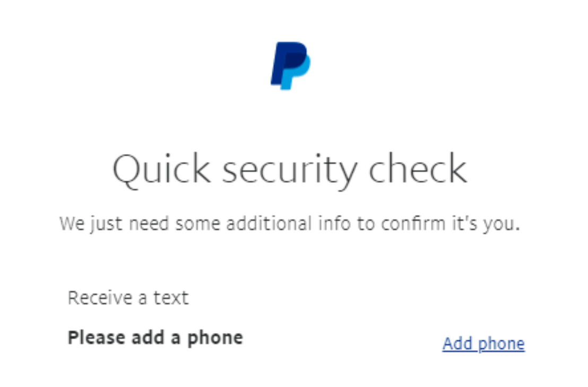This screenshot has height=387, width=588.
Task: Click the word text after Receive a
Action: pyautogui.click(x=171, y=298)
